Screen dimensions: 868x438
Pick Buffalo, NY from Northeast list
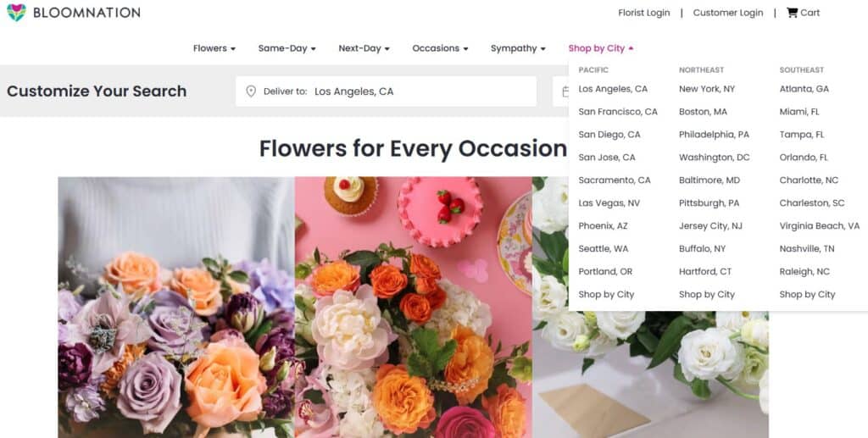pos(702,249)
